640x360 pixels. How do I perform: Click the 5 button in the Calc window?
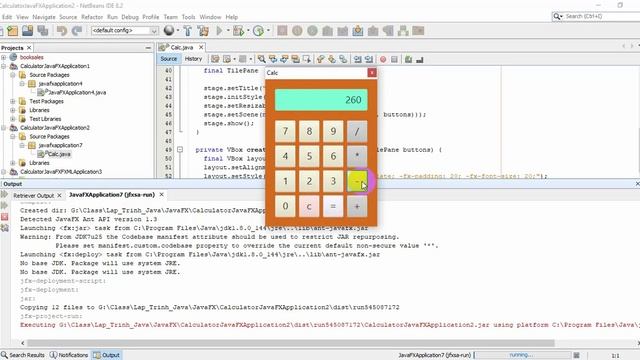pos(309,156)
